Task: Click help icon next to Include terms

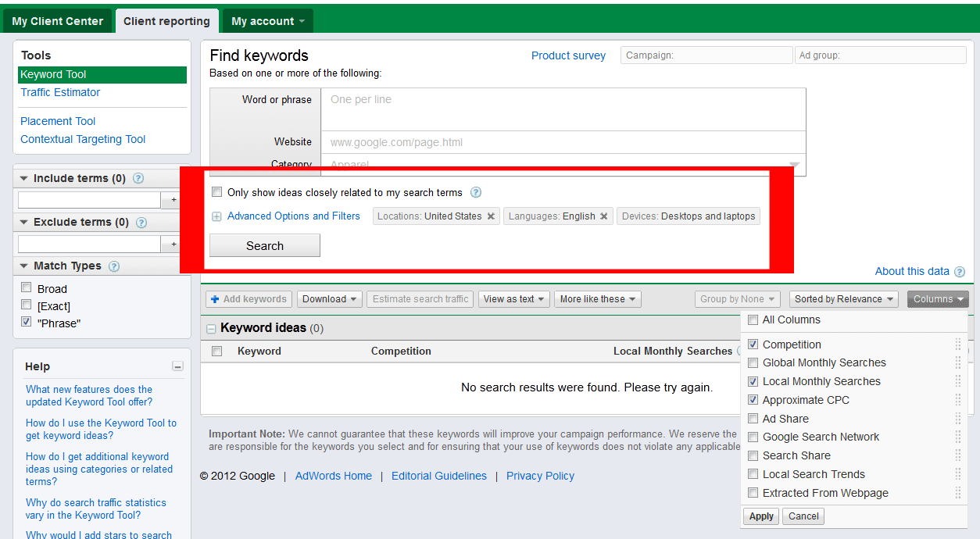Action: (x=138, y=178)
